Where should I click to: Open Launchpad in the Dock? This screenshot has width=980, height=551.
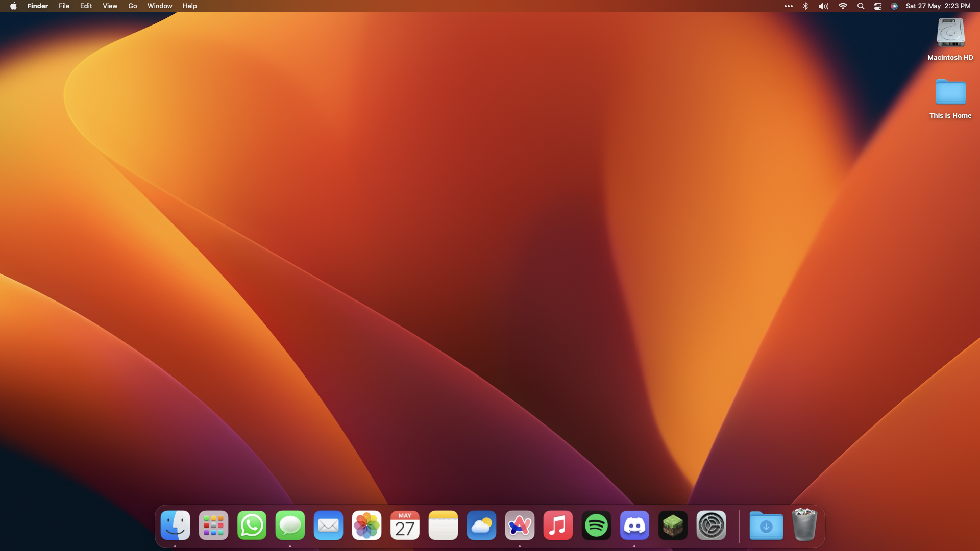[x=213, y=525]
